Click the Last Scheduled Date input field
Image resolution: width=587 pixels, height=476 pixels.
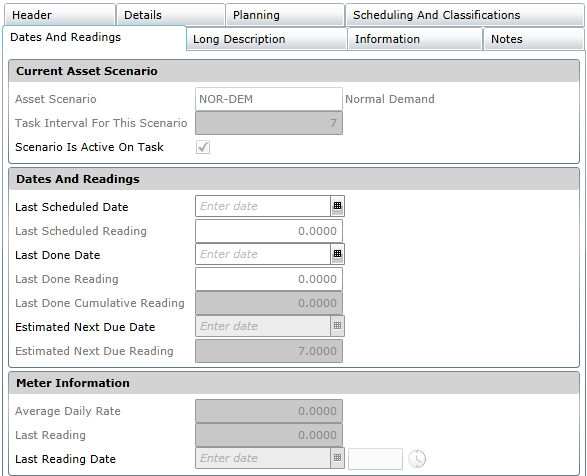pyautogui.click(x=263, y=206)
